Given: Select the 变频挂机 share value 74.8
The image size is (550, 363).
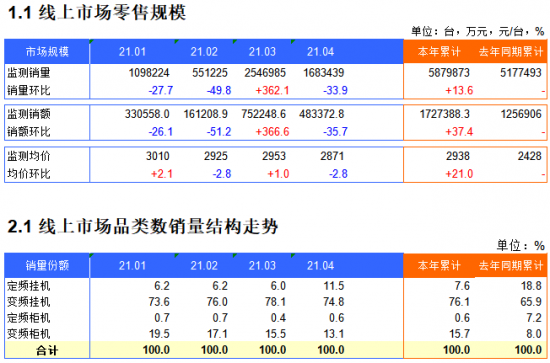Looking at the screenshot, I should coord(334,302).
